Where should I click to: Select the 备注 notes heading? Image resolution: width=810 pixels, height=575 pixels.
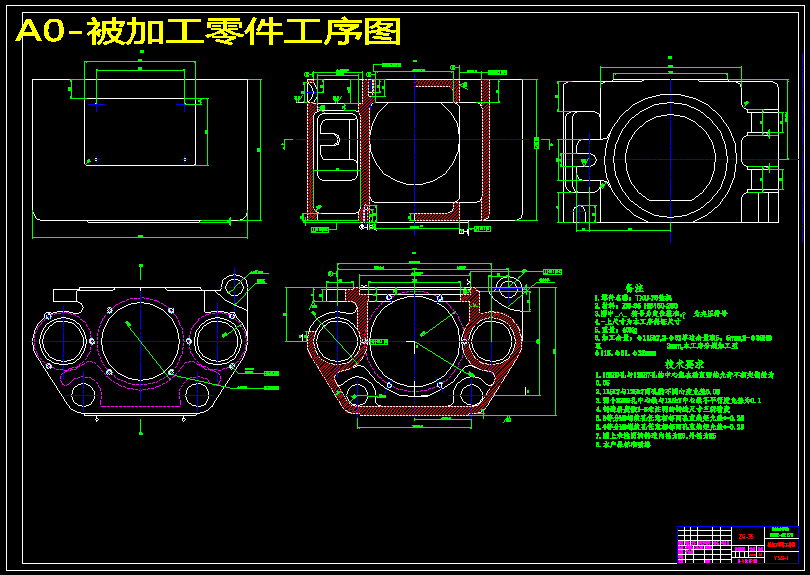(x=634, y=288)
